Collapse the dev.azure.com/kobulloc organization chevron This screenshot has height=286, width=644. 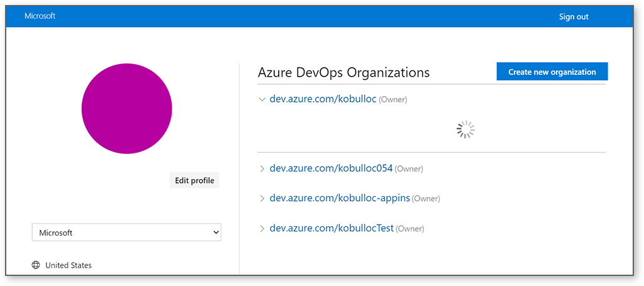click(262, 99)
